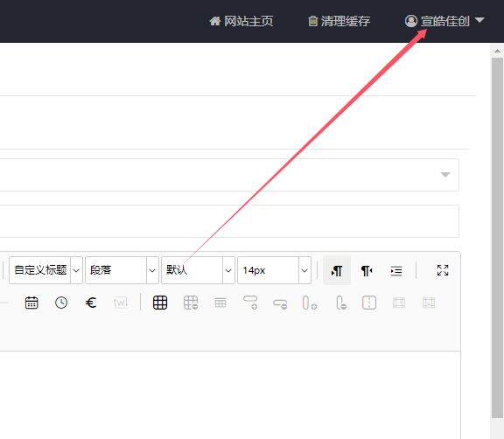Click the vertical scrollbar thumb
The height and width of the screenshot is (439, 504).
tap(497, 238)
